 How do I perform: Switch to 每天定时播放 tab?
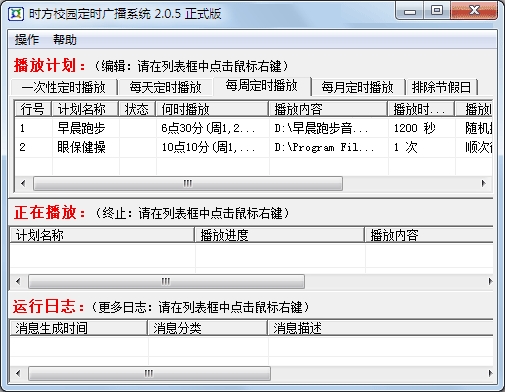[165, 87]
